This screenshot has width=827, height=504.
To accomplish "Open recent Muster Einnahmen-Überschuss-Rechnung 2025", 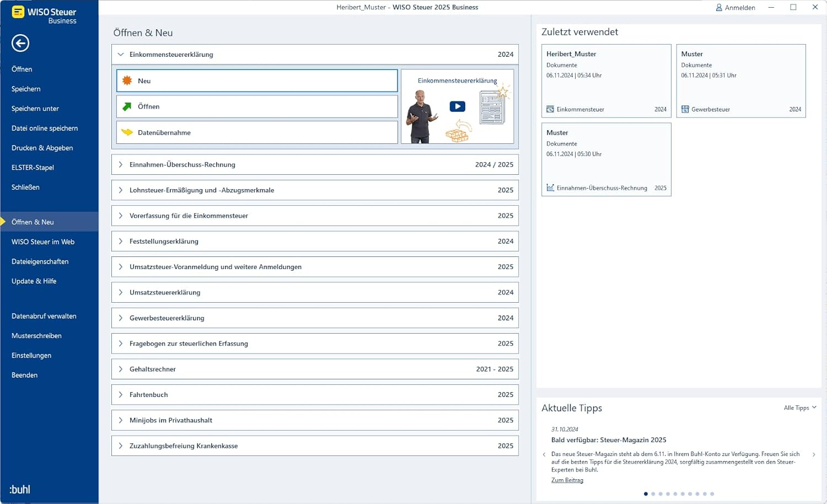I will pyautogui.click(x=606, y=159).
